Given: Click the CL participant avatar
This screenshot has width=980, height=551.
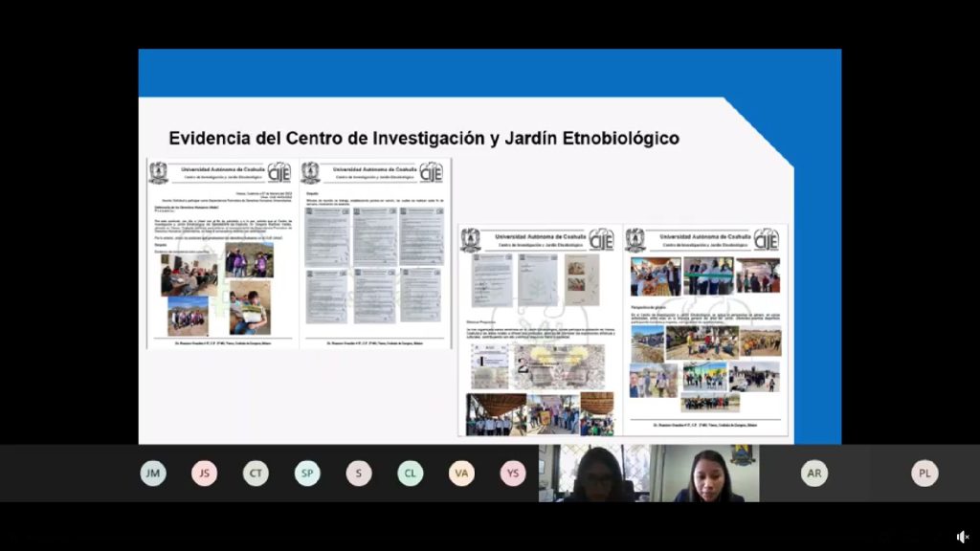Looking at the screenshot, I should tap(411, 474).
